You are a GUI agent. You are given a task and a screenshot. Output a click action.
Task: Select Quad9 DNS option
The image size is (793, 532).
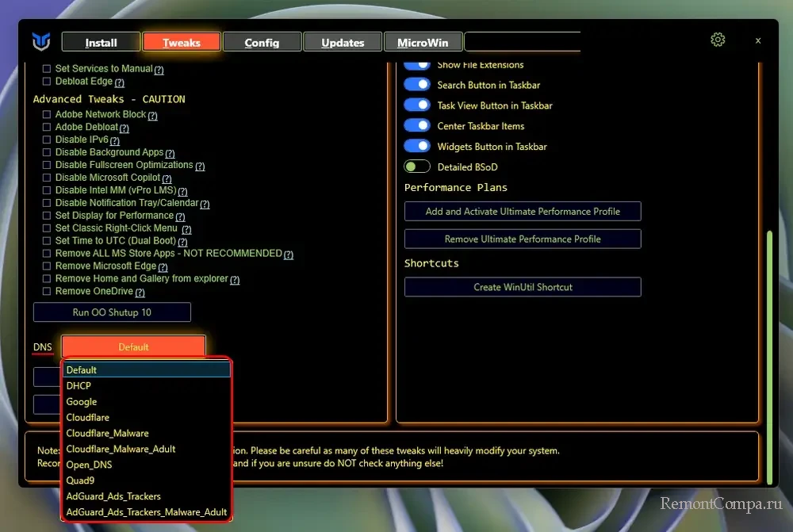click(x=147, y=480)
